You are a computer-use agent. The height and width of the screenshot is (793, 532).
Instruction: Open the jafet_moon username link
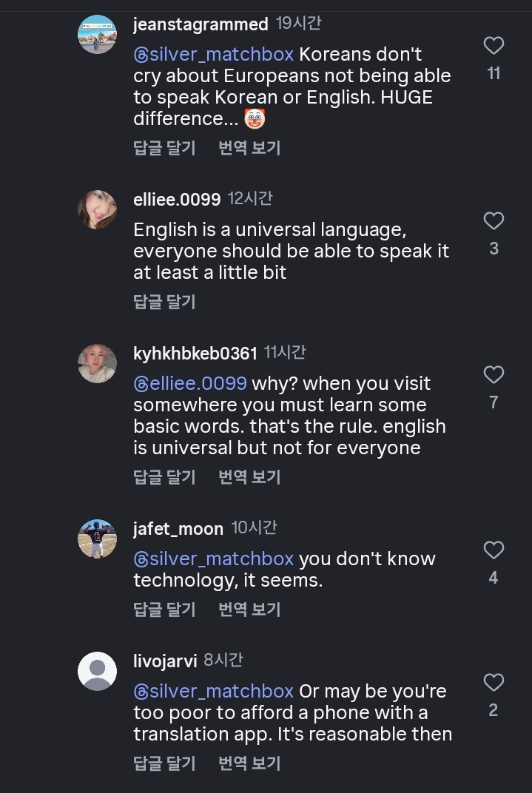(178, 529)
